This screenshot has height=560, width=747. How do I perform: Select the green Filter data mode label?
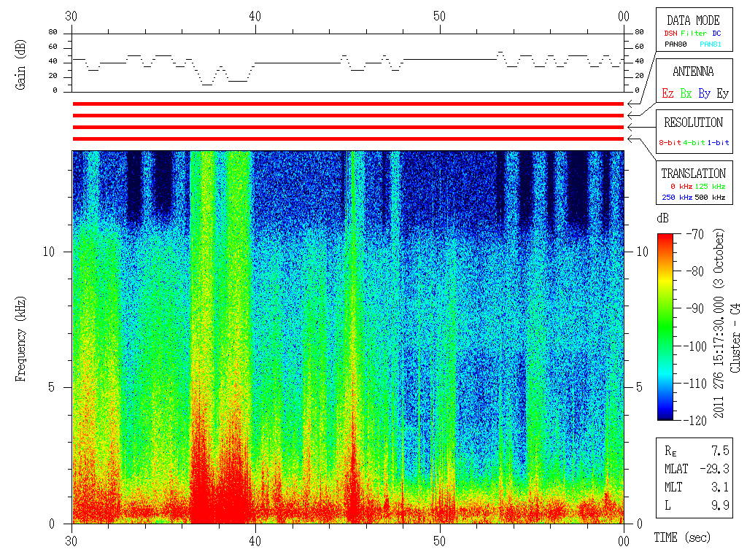694,34
